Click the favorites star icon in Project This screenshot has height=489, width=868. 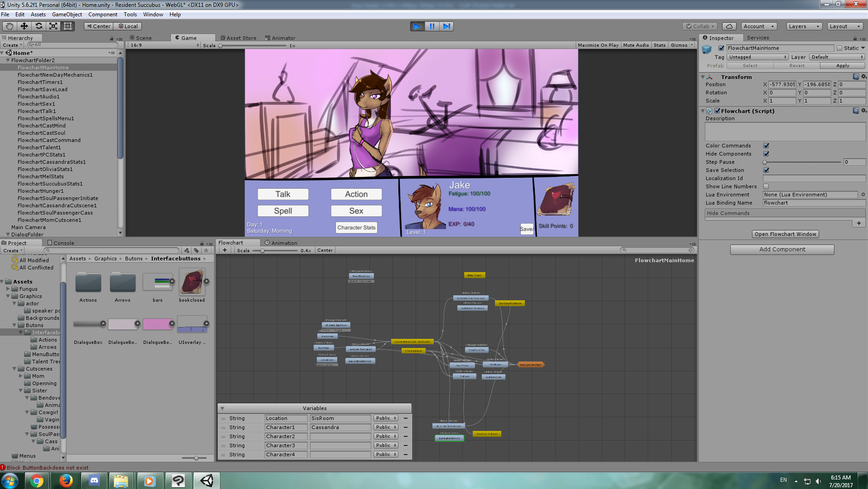pyautogui.click(x=206, y=250)
